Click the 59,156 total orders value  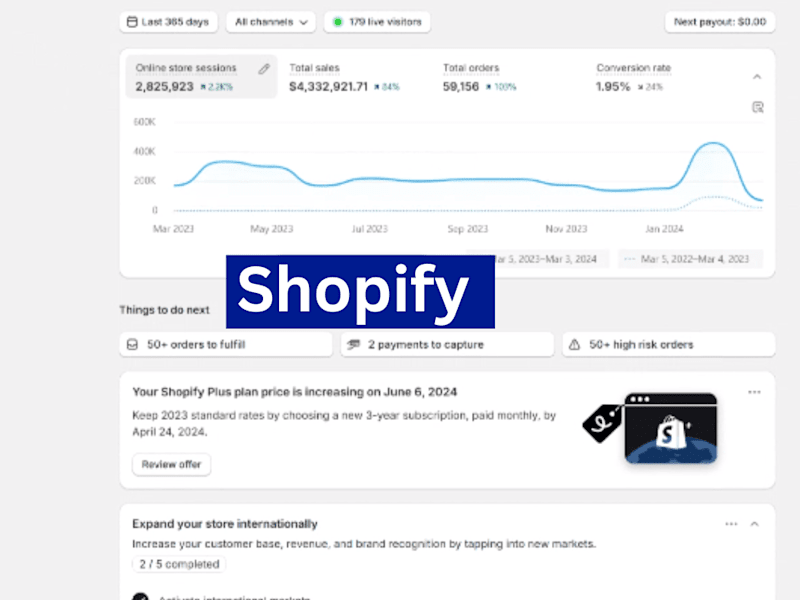pyautogui.click(x=461, y=87)
